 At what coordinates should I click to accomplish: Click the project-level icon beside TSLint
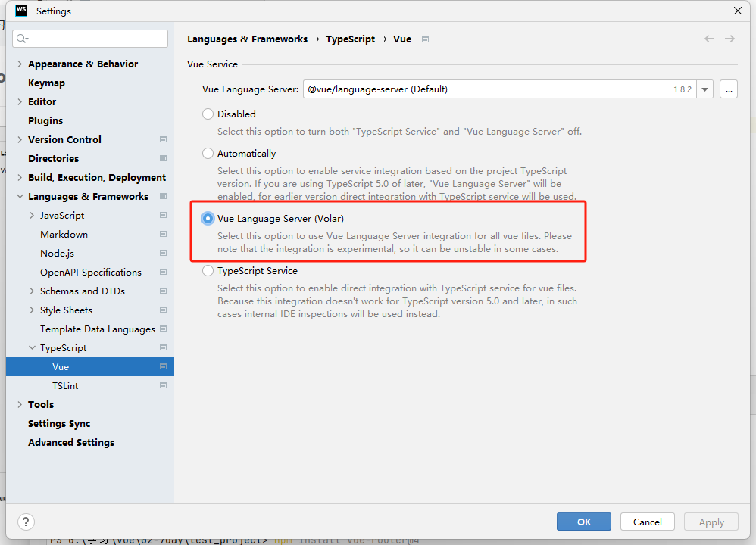(x=164, y=385)
